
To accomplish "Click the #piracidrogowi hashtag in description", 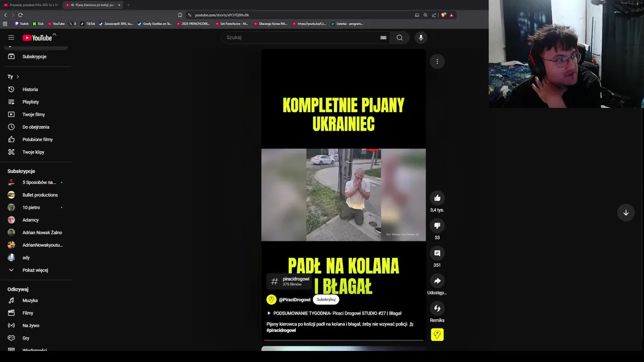I will (x=281, y=331).
